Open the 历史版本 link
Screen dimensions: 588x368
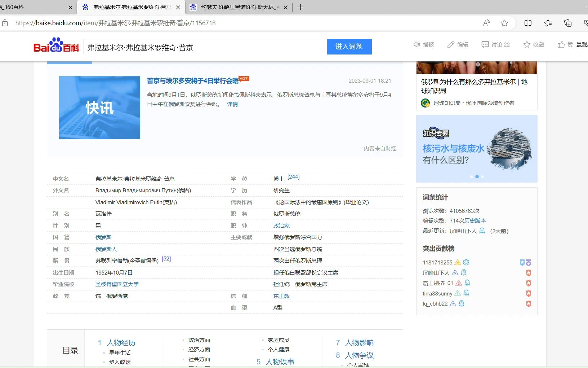point(475,221)
